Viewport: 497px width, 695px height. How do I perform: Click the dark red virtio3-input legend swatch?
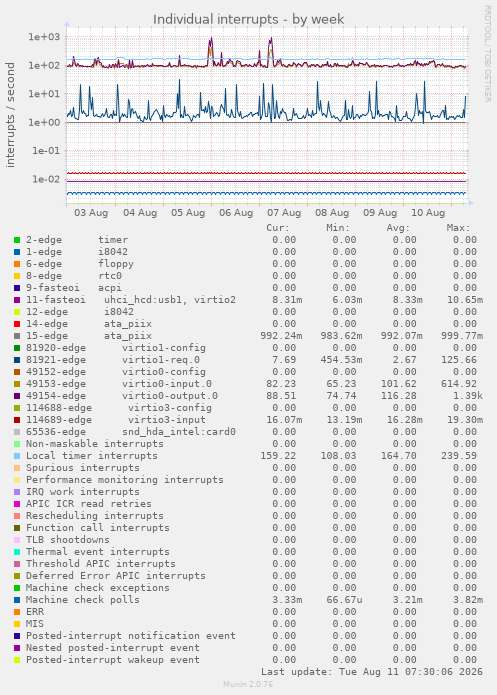(x=17, y=420)
